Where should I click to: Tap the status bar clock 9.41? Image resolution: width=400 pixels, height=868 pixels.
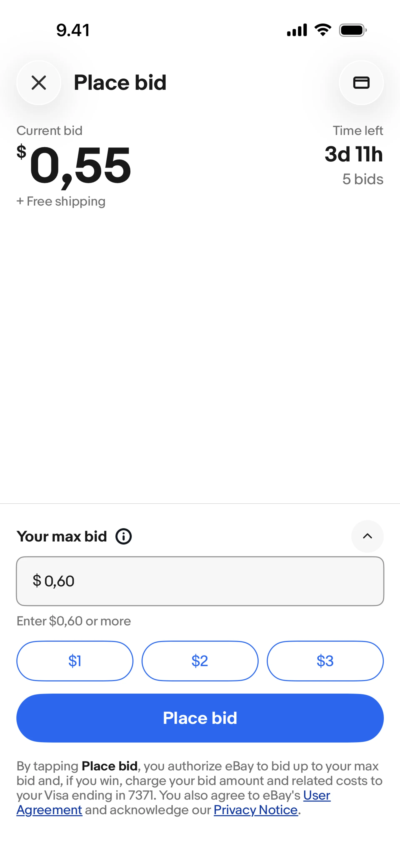click(73, 30)
